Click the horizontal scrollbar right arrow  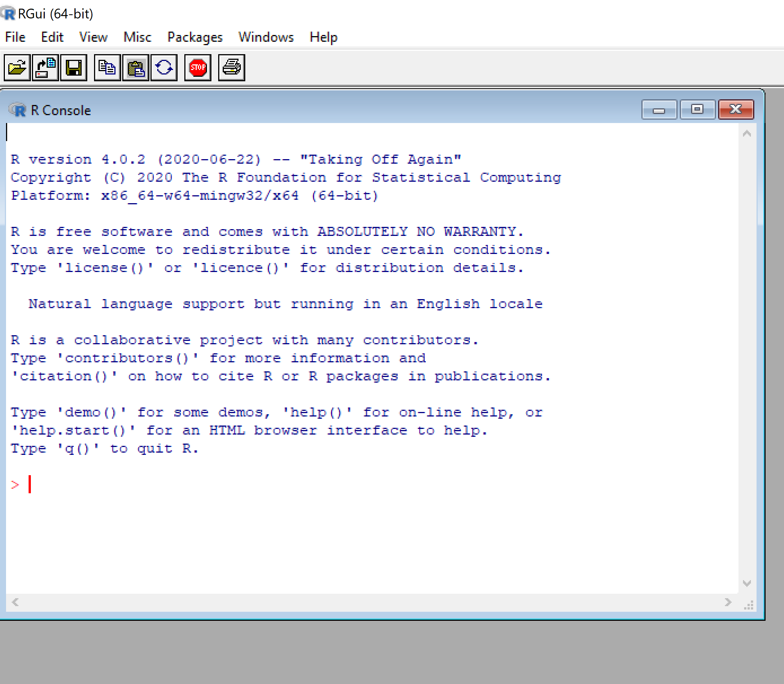tap(728, 602)
